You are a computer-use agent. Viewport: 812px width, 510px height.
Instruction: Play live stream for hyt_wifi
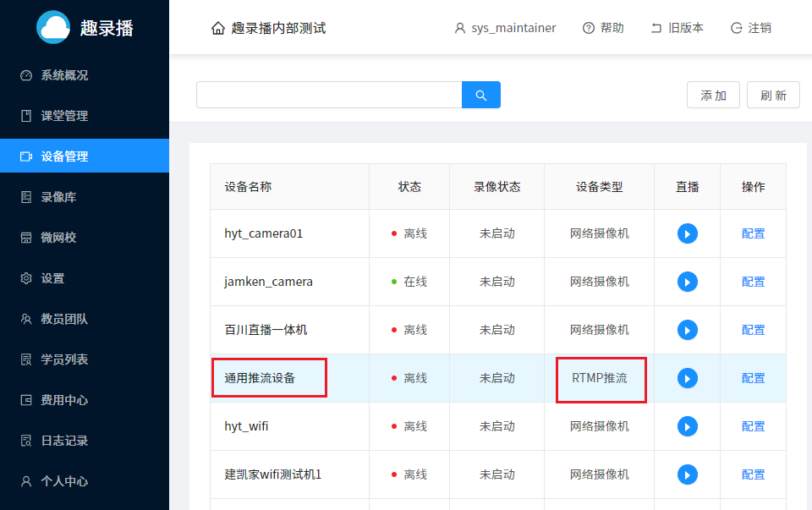pyautogui.click(x=687, y=426)
